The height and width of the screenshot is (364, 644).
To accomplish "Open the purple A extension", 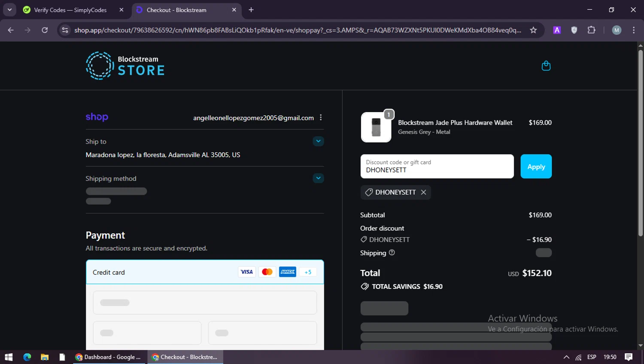I will 557,30.
